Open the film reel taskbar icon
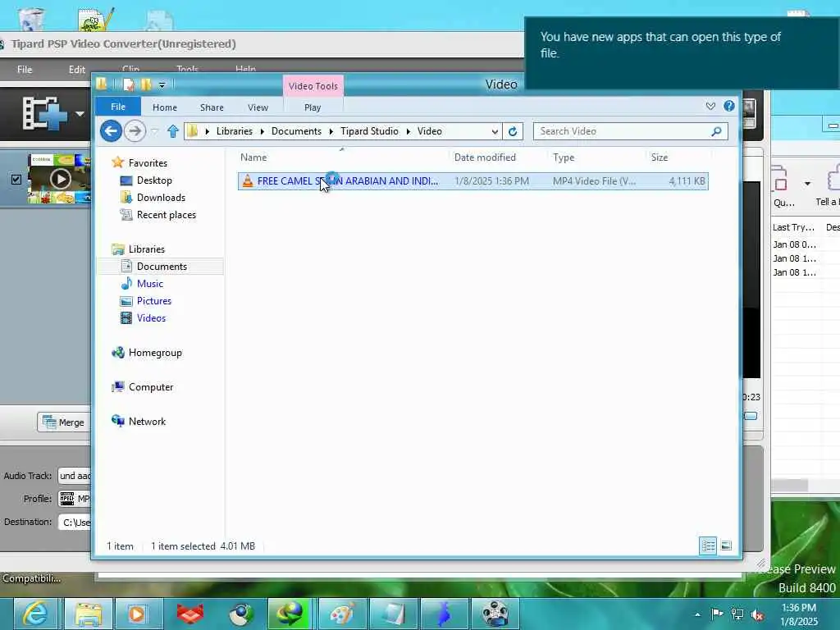 tap(495, 614)
